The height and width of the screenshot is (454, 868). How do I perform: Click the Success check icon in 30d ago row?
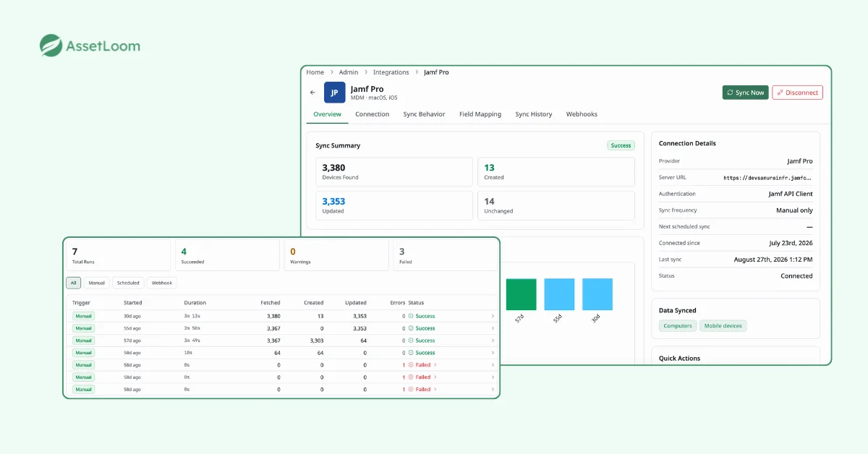coord(411,316)
